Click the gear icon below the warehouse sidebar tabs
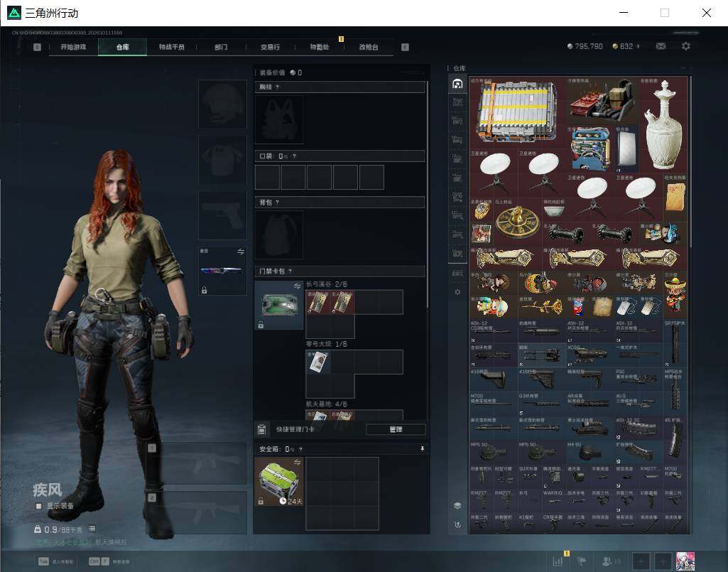 (457, 292)
